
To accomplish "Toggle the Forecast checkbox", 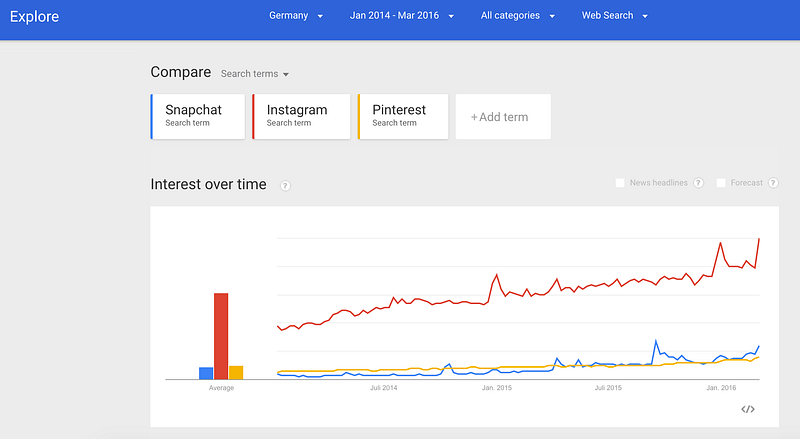I will coord(721,183).
